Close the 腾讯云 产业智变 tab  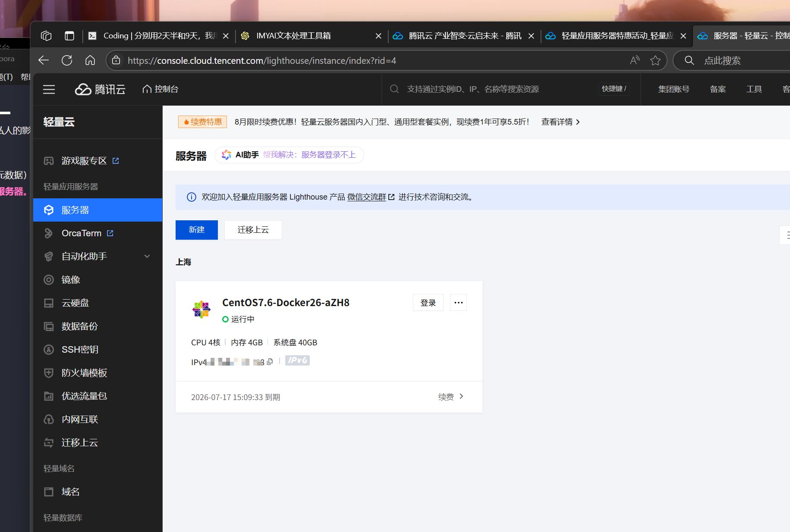pyautogui.click(x=531, y=36)
